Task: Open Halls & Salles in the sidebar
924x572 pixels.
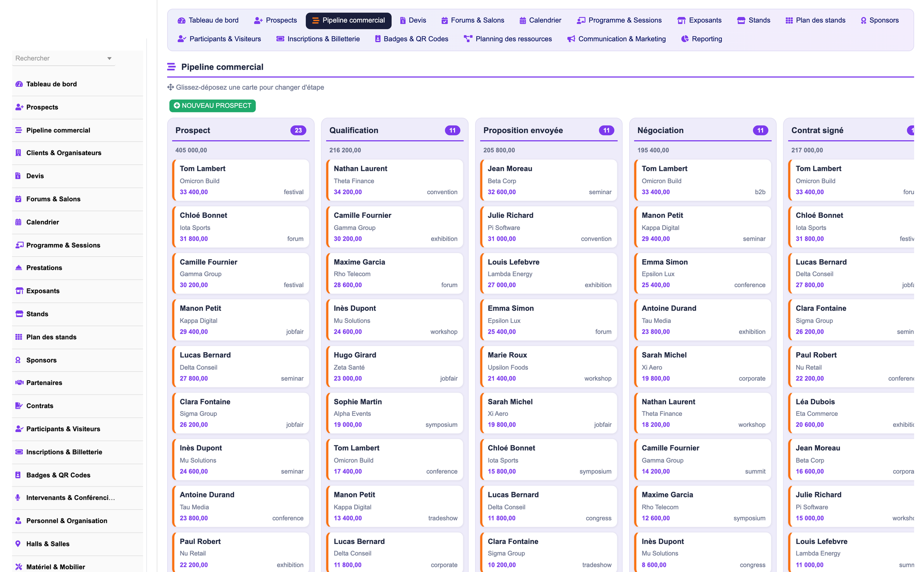Action: pos(77,544)
